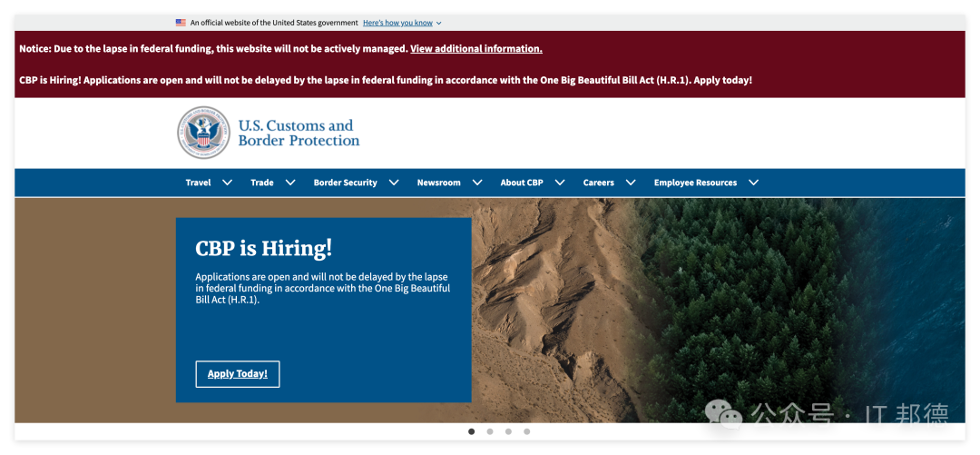Image resolution: width=980 pixels, height=455 pixels.
Task: Open the Newsroom menu
Action: pos(439,183)
